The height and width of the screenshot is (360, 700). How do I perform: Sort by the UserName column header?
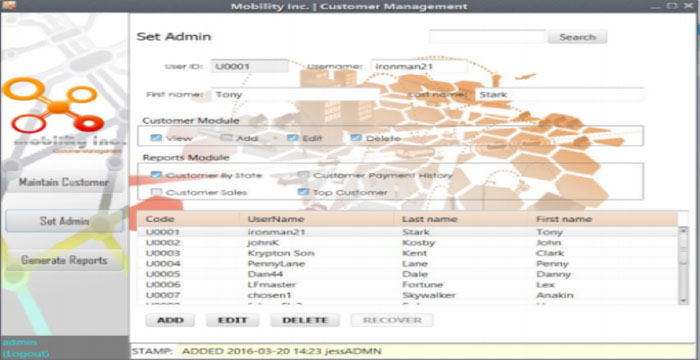(317, 219)
